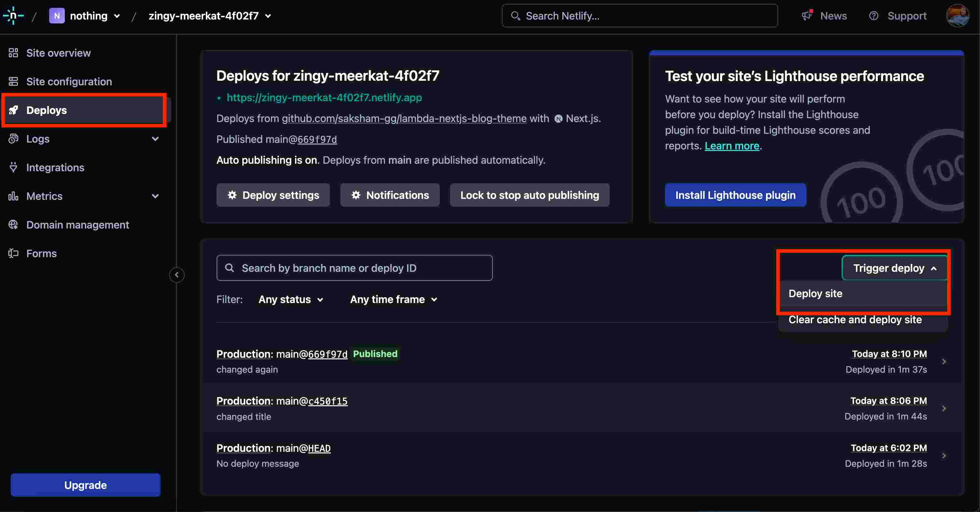The height and width of the screenshot is (512, 980).
Task: Open the Support link
Action: (907, 16)
